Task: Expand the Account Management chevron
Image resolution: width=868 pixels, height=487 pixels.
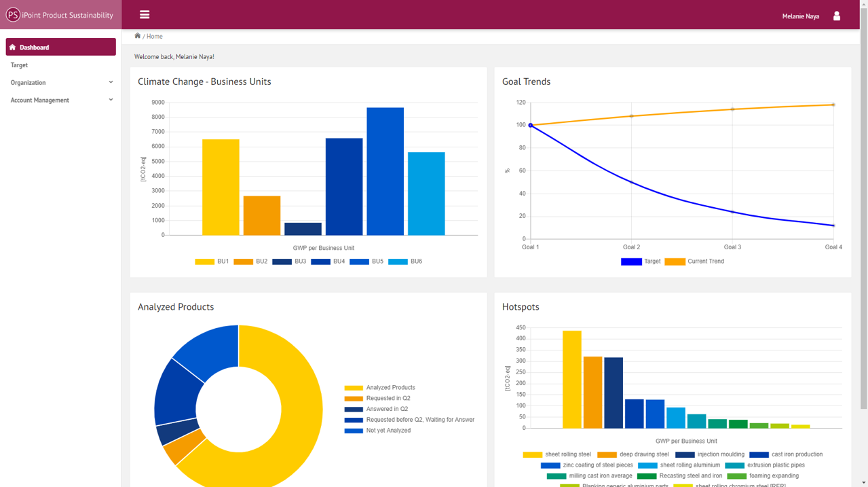Action: (x=111, y=100)
